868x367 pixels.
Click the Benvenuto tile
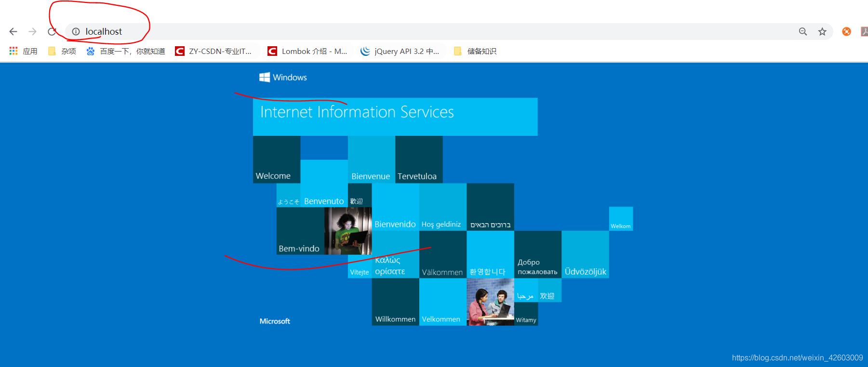(x=324, y=183)
